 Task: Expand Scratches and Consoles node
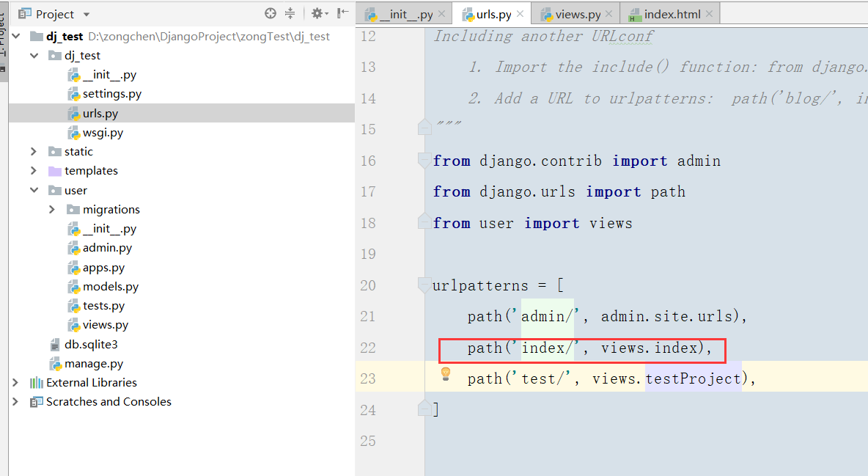click(x=15, y=402)
